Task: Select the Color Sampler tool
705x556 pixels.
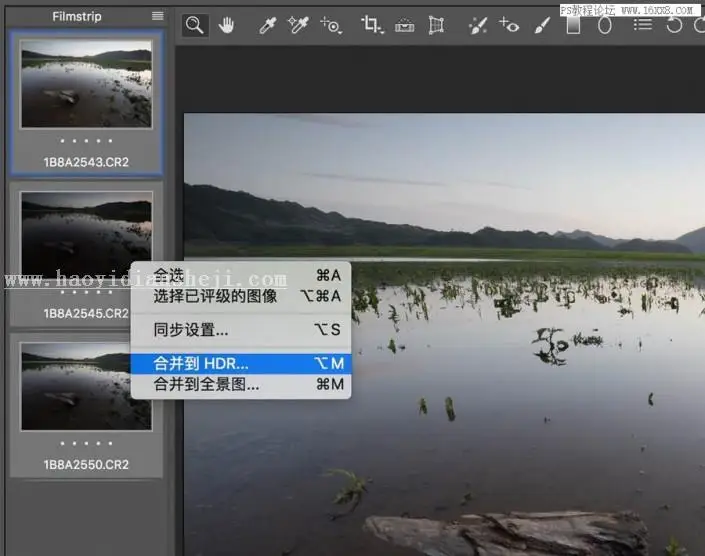Action: coord(298,25)
